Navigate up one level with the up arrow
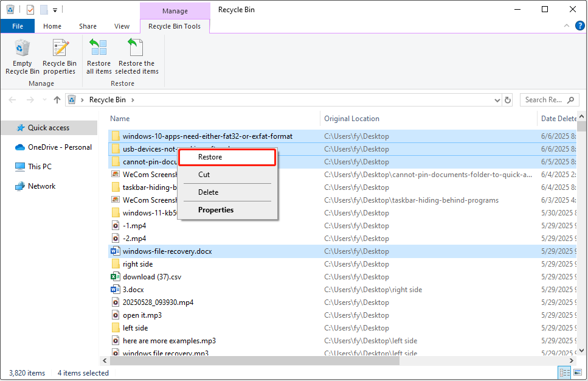 (57, 99)
